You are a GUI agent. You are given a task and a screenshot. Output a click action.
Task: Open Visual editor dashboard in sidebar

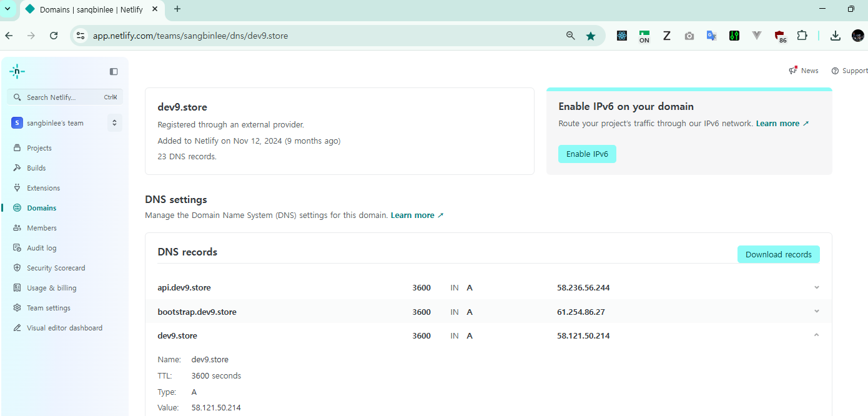(x=65, y=328)
